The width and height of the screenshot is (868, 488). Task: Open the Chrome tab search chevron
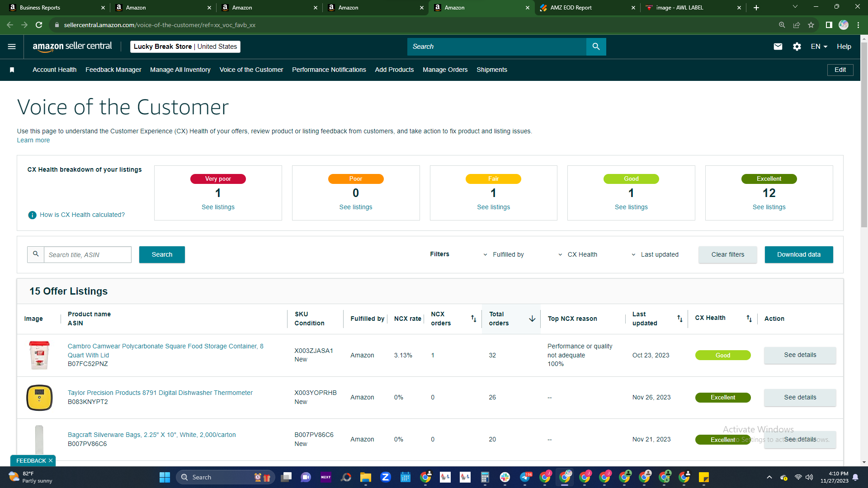[795, 7]
